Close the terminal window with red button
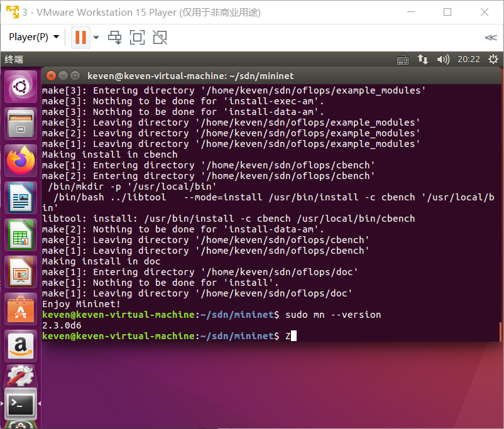Viewport: 504px width, 429px height. pyautogui.click(x=51, y=76)
